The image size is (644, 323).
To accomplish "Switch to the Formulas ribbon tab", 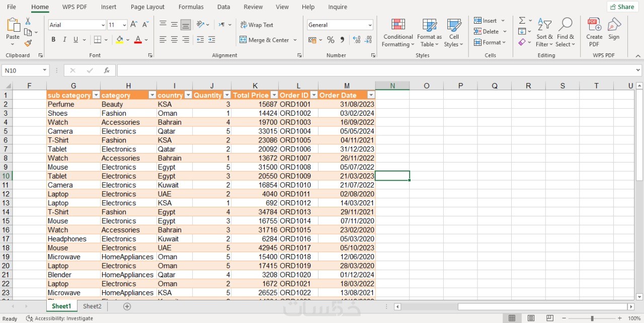I will tap(191, 7).
